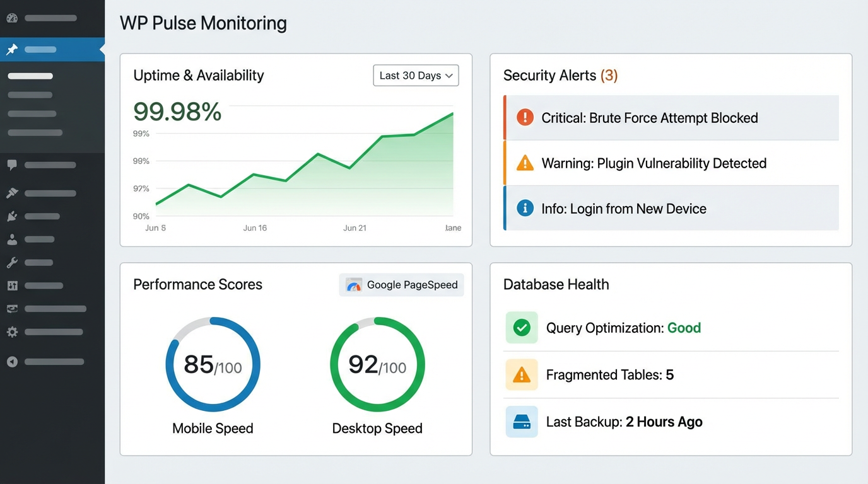Click the Settings gear icon in sidebar
The height and width of the screenshot is (484, 868).
click(11, 331)
